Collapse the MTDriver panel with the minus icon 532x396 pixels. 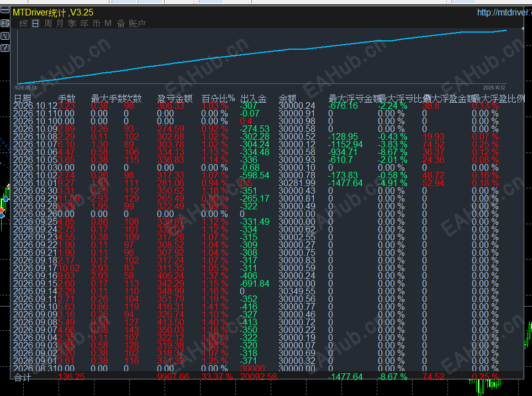(x=5, y=10)
